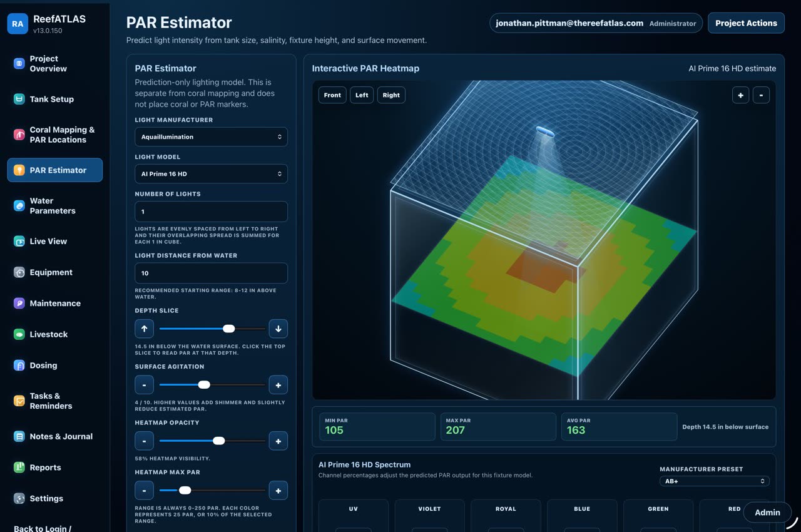Click the Equipment sidebar icon
The height and width of the screenshot is (532, 801).
pos(19,272)
